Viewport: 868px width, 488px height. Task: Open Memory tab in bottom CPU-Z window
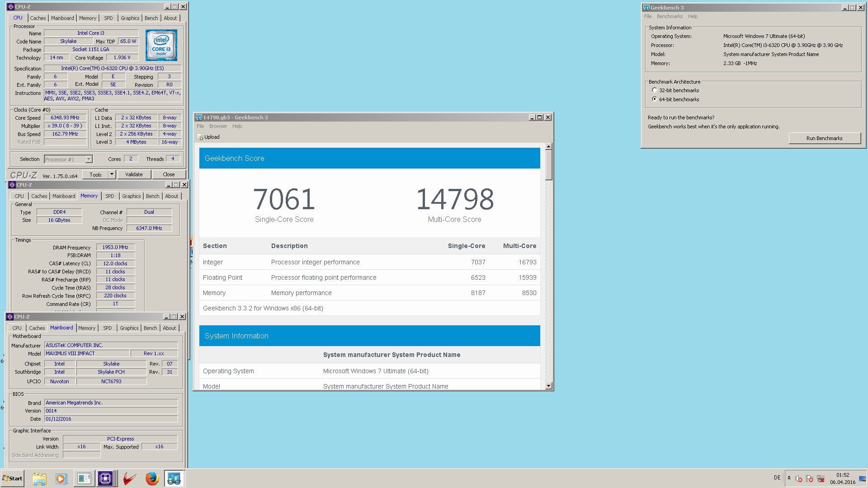(x=87, y=328)
